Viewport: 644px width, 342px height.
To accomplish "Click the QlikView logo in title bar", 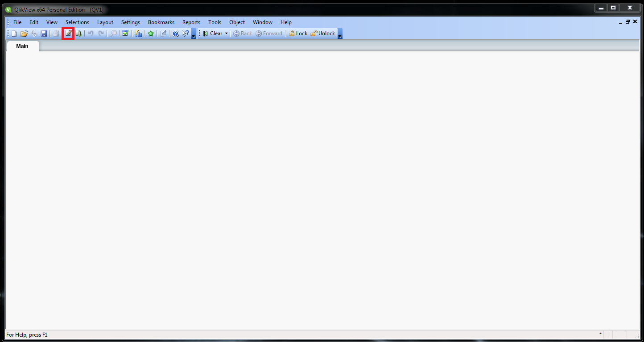I will pyautogui.click(x=8, y=9).
